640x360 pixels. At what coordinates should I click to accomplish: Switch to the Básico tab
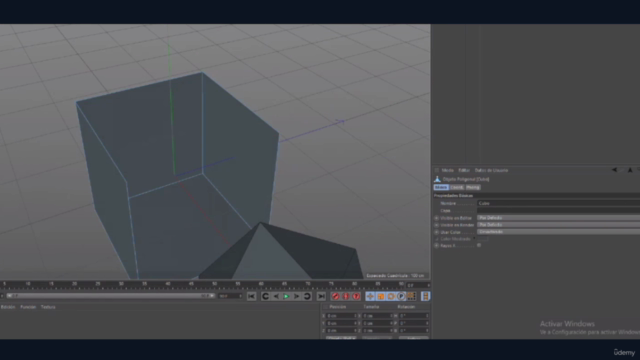(x=441, y=187)
